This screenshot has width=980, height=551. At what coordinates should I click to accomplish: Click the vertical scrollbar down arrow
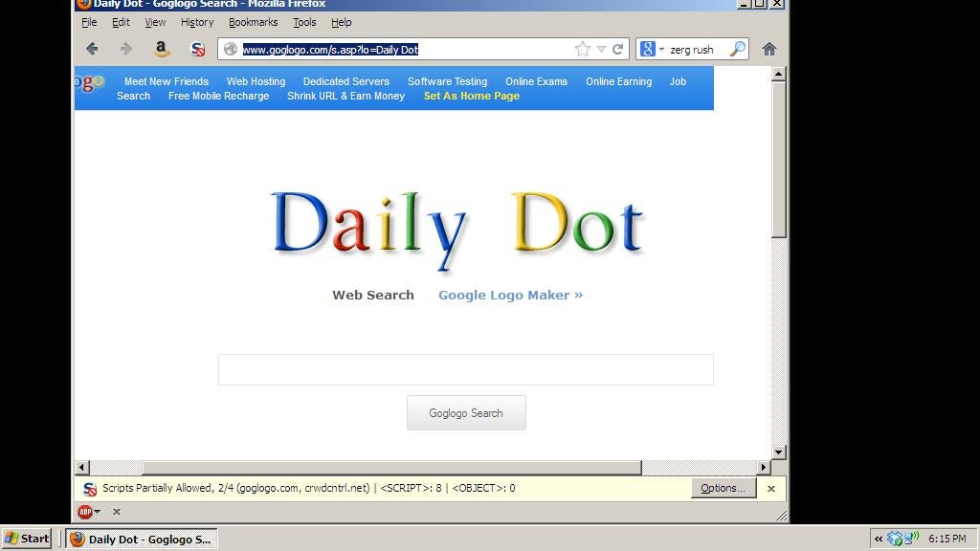coord(778,452)
